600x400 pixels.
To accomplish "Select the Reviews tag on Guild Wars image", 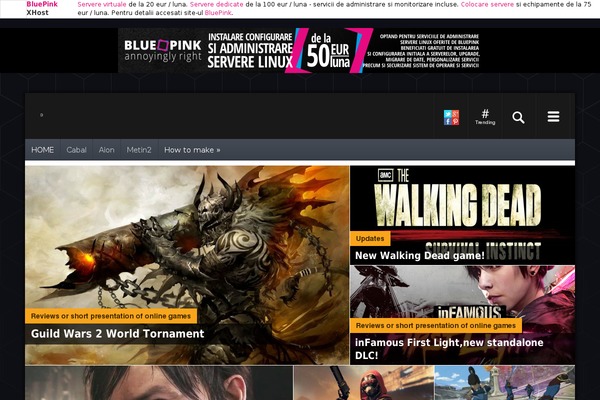I will click(111, 316).
